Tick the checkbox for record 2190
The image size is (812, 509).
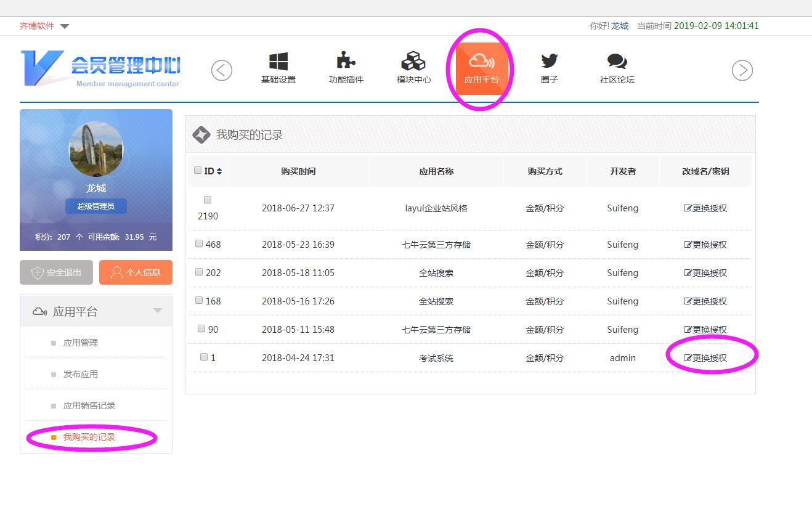tap(208, 200)
